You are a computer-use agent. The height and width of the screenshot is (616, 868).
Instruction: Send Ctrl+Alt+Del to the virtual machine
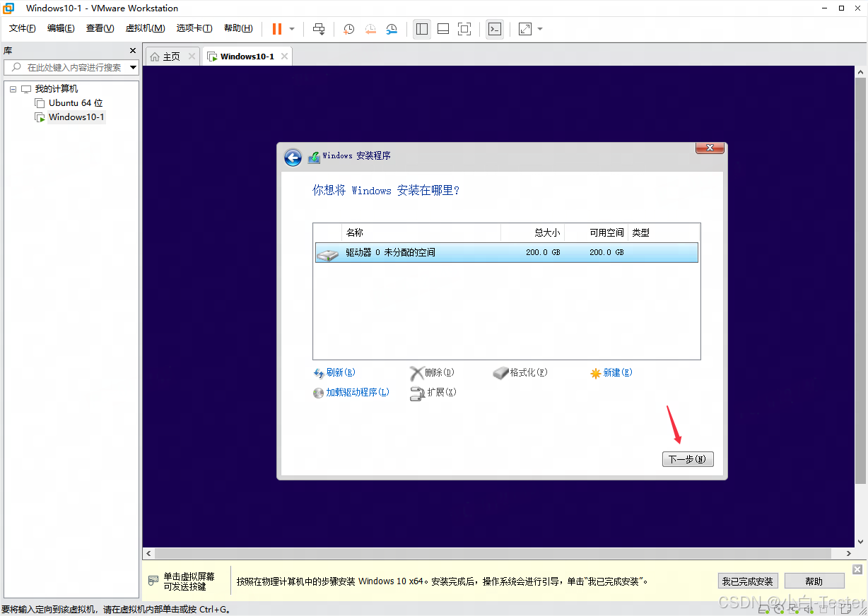[319, 29]
